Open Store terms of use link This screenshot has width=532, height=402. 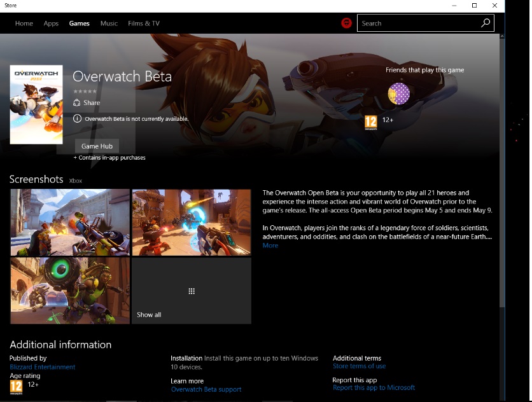coord(359,366)
